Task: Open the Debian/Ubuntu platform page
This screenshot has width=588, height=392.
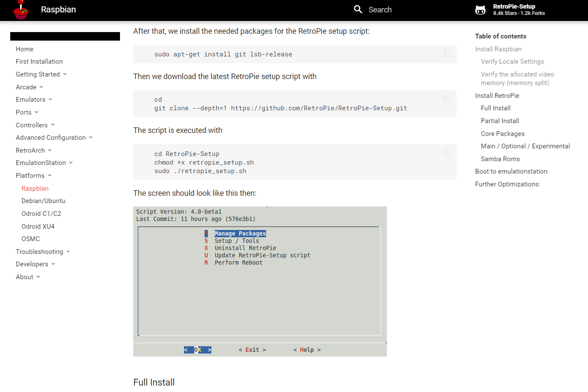Action: (x=44, y=201)
